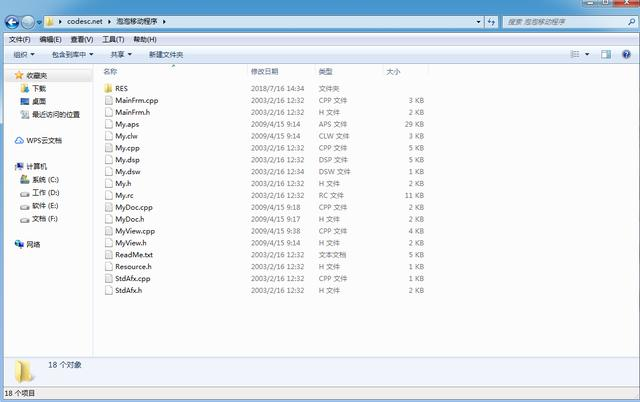640x402 pixels.
Task: Open the 文件(F) menu
Action: pos(20,40)
